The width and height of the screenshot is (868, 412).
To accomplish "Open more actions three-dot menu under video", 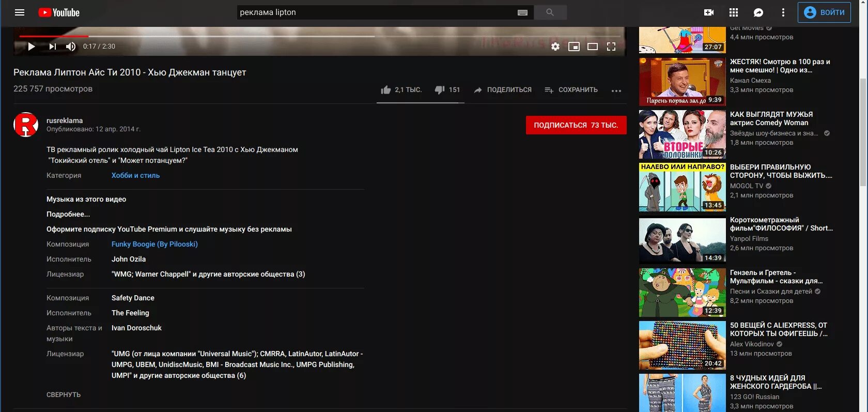I will point(616,90).
